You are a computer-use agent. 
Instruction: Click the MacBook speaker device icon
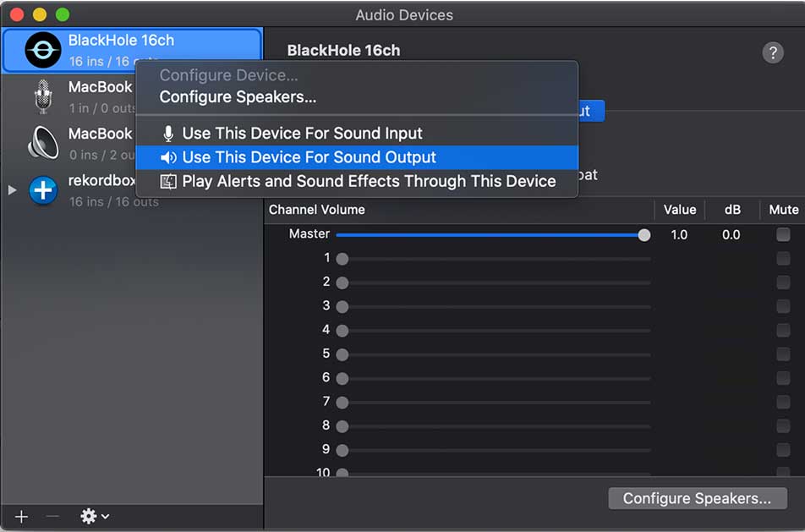(42, 143)
